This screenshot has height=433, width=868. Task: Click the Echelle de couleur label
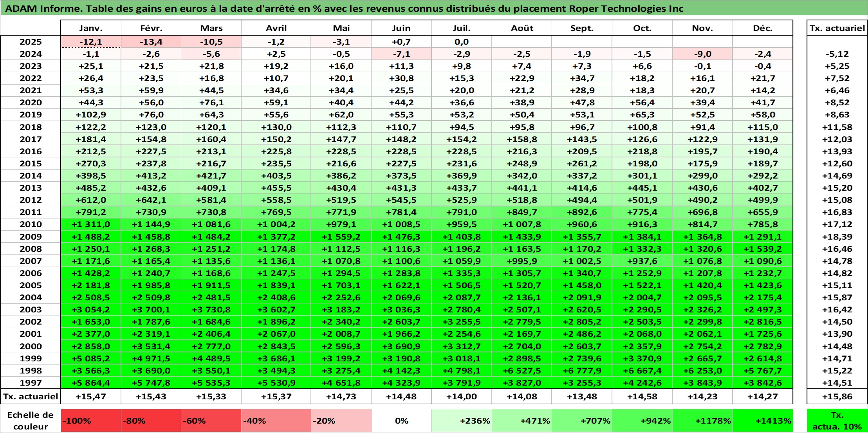point(31,421)
